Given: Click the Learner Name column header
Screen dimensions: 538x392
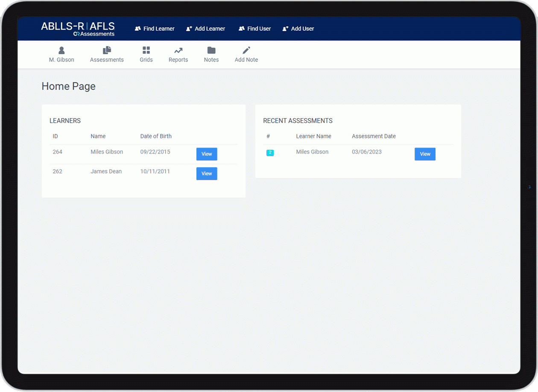Looking at the screenshot, I should [313, 136].
